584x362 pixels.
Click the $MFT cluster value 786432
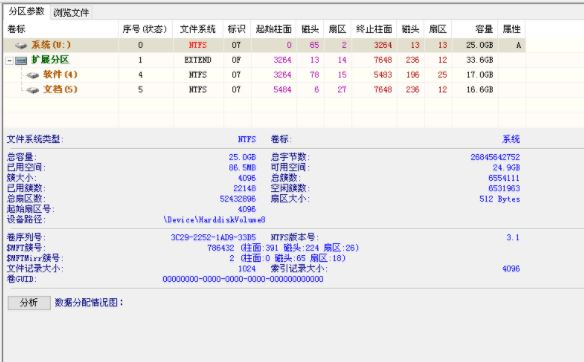pos(220,248)
